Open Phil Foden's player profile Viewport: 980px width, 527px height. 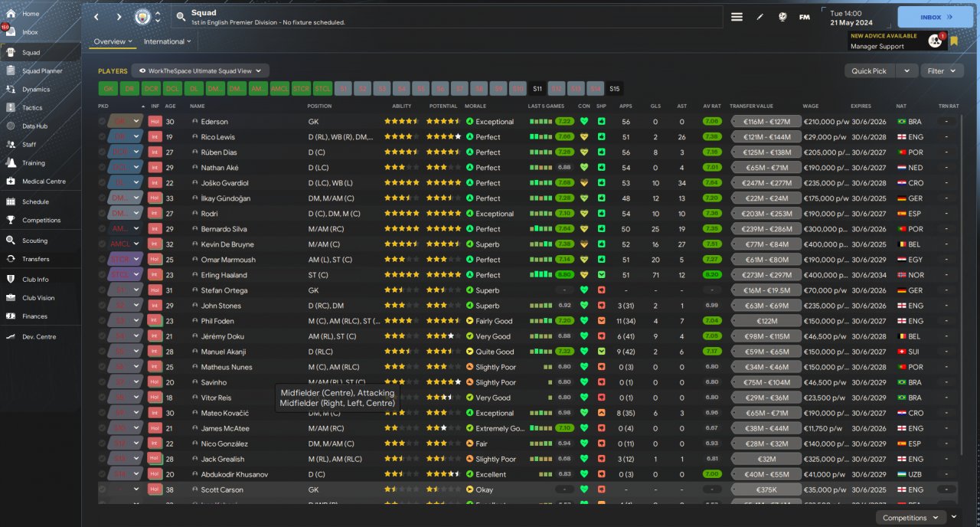[218, 321]
